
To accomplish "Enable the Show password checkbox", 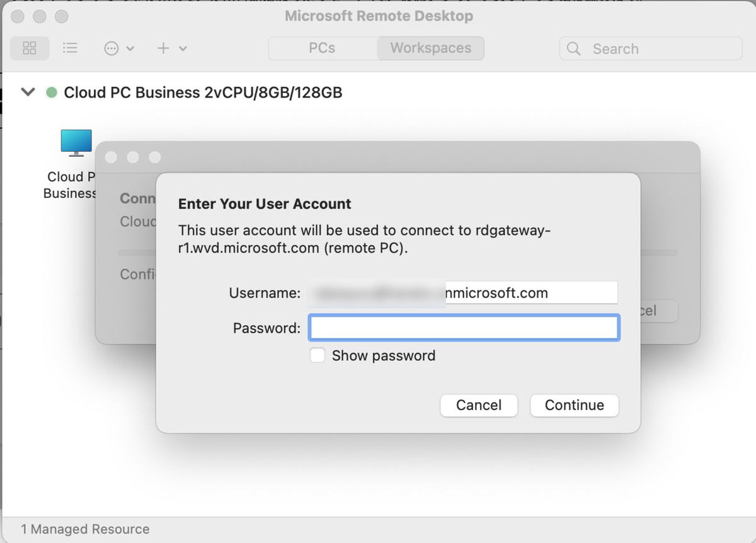I will click(x=318, y=356).
